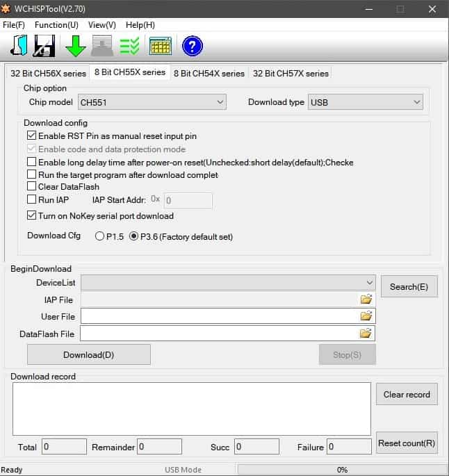This screenshot has width=449, height=476.
Task: Switch to 32 Bit CH56X series tab
Action: click(48, 74)
